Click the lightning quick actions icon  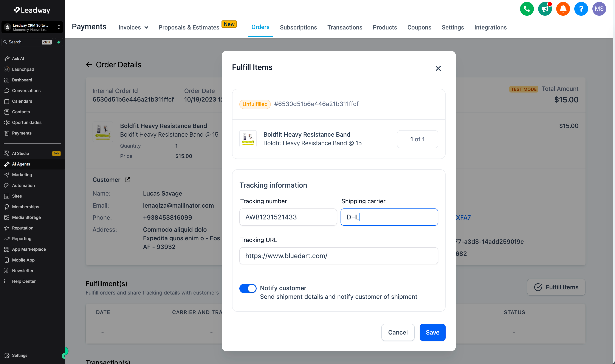(59, 42)
